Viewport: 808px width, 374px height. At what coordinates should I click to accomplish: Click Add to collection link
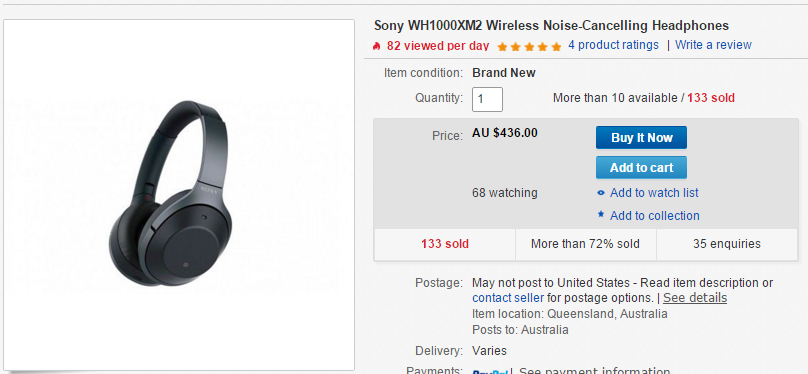click(654, 215)
